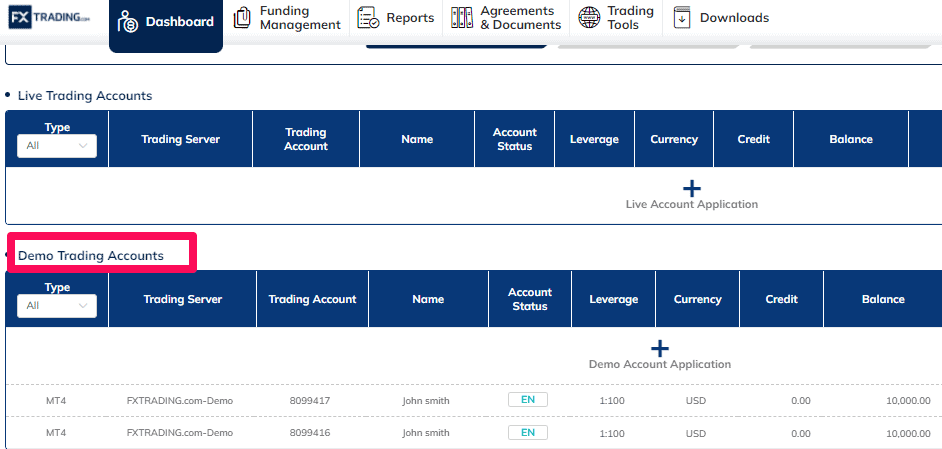Click MT4 type in account 8099416 row
The height and width of the screenshot is (449, 942).
pos(56,433)
